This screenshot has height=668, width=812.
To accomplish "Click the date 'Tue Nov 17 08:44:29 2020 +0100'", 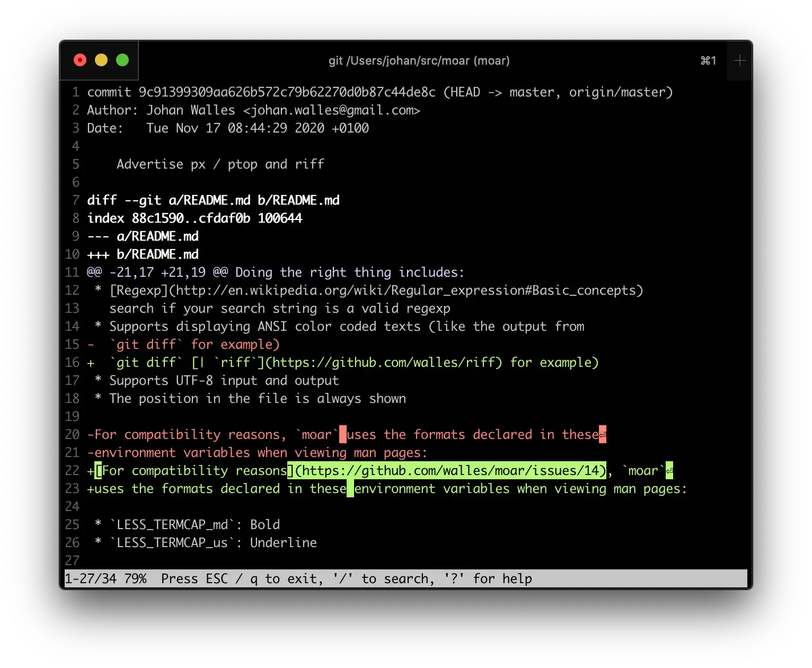I will (258, 128).
